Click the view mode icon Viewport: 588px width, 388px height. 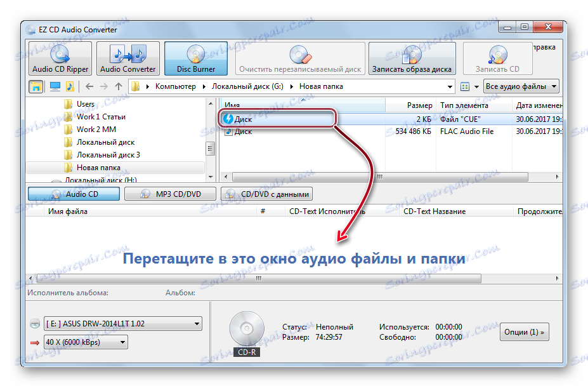pyautogui.click(x=465, y=87)
